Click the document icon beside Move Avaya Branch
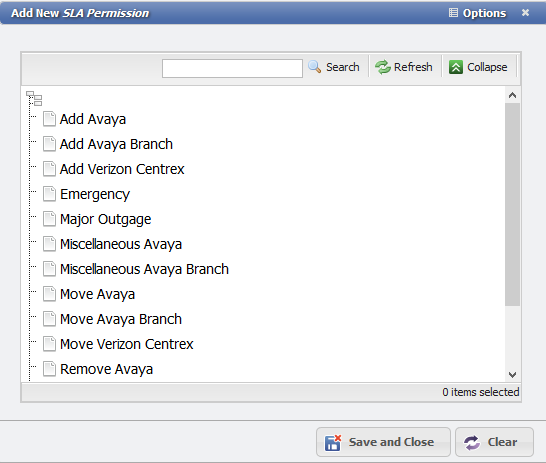The width and height of the screenshot is (546, 463). click(x=49, y=319)
